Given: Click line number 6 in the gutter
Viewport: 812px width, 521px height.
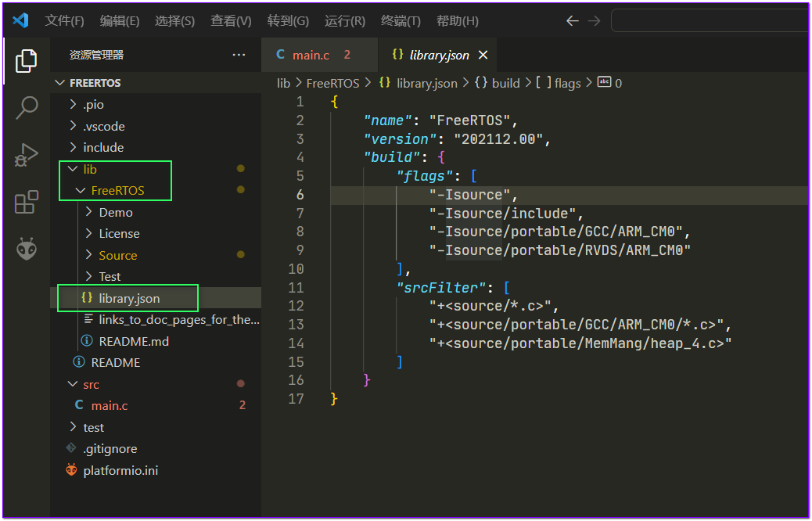Looking at the screenshot, I should pyautogui.click(x=300, y=195).
